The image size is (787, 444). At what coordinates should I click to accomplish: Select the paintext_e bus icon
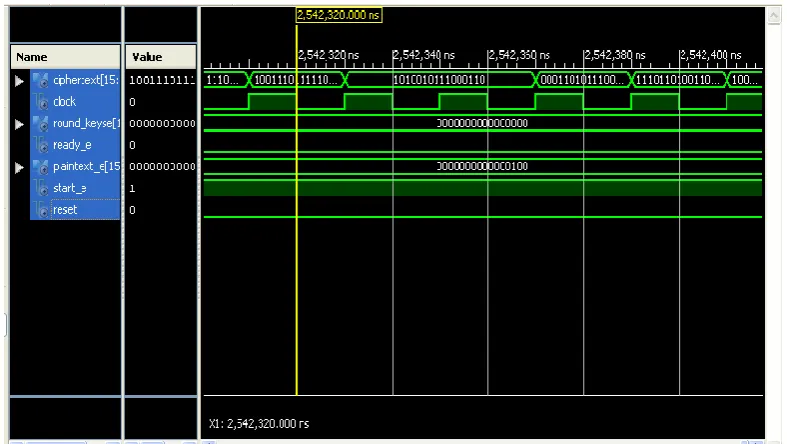coord(41,167)
